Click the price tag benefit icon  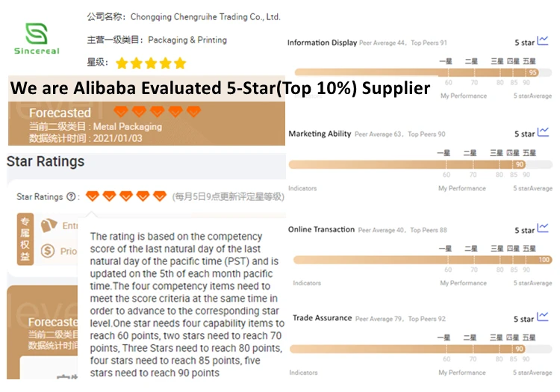tap(49, 225)
